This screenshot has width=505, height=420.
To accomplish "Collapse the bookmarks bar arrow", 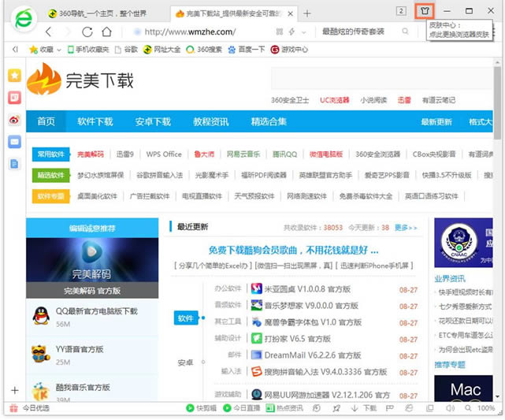I will 14,50.
